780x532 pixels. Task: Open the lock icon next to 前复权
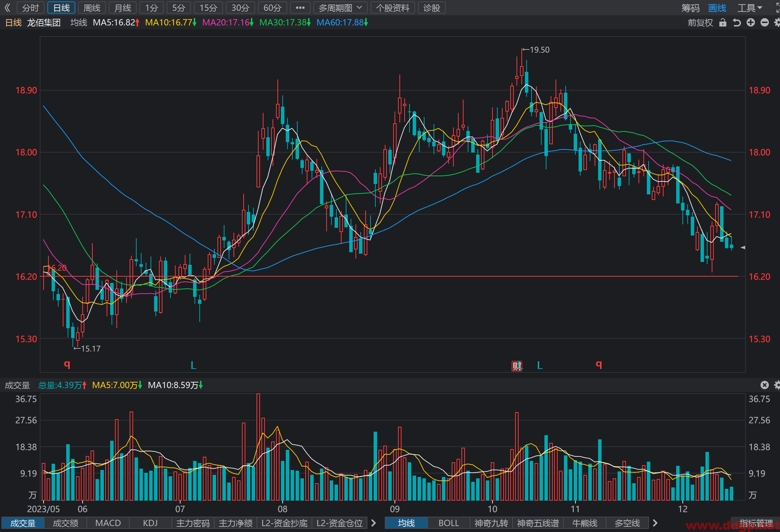click(723, 23)
